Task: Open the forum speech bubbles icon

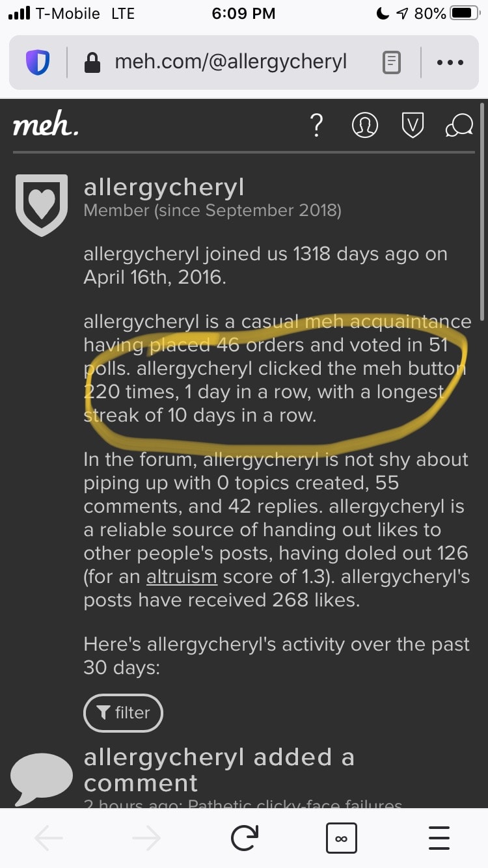Action: click(459, 125)
